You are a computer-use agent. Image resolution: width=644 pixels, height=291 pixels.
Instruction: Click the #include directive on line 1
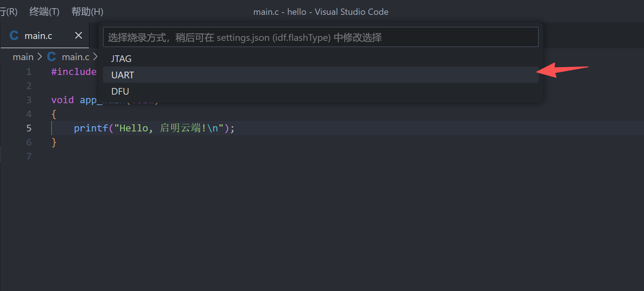pyautogui.click(x=74, y=72)
